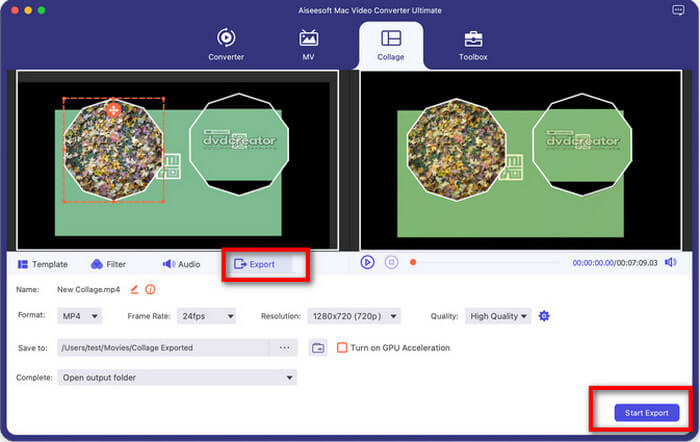Switch to the Filter tab
The height and width of the screenshot is (442, 700).
108,264
